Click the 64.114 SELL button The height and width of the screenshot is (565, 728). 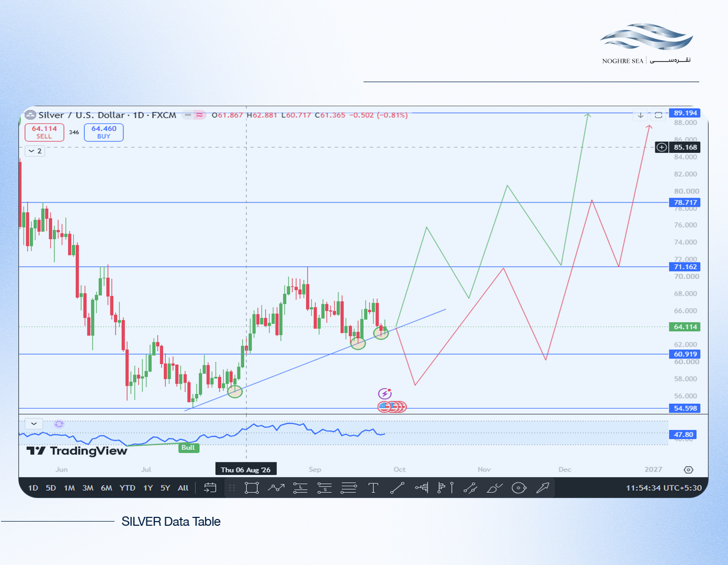tap(44, 132)
